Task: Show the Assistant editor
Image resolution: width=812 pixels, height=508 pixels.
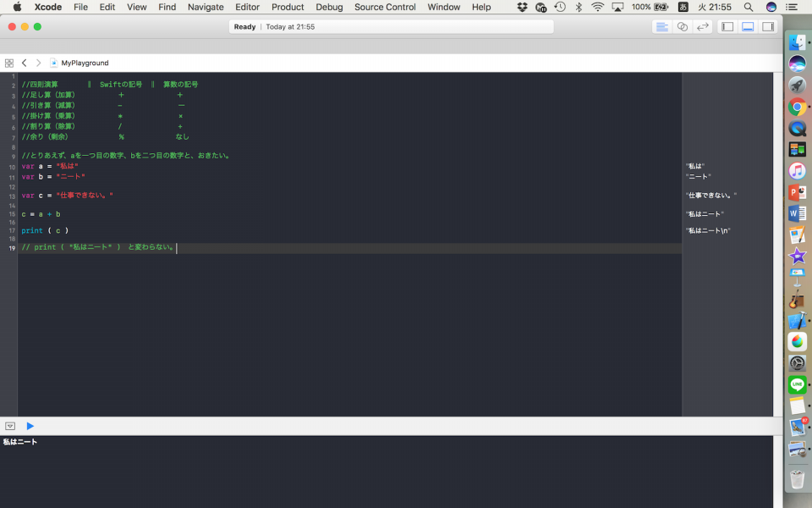Action: click(x=682, y=27)
